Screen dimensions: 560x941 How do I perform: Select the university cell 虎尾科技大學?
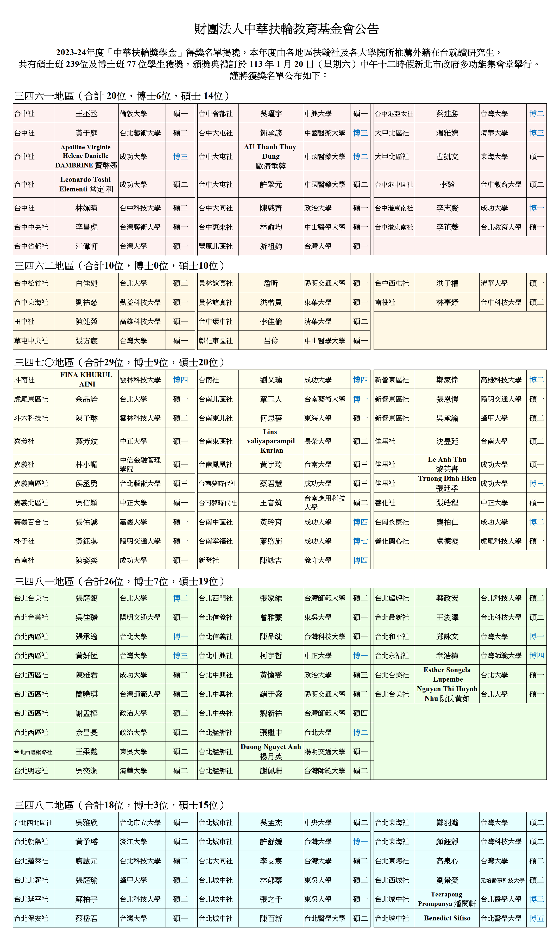[503, 541]
